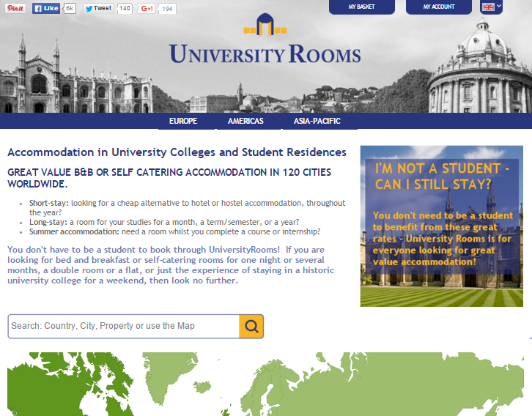Click the Google +1 share button

(x=147, y=9)
